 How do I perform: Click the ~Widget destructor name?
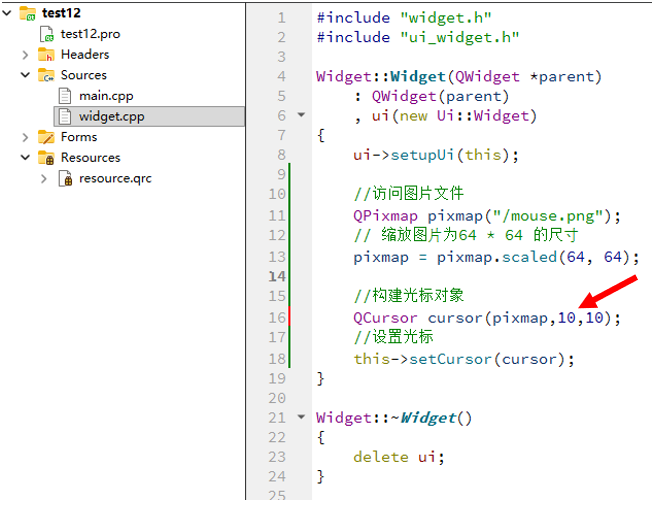(x=424, y=417)
